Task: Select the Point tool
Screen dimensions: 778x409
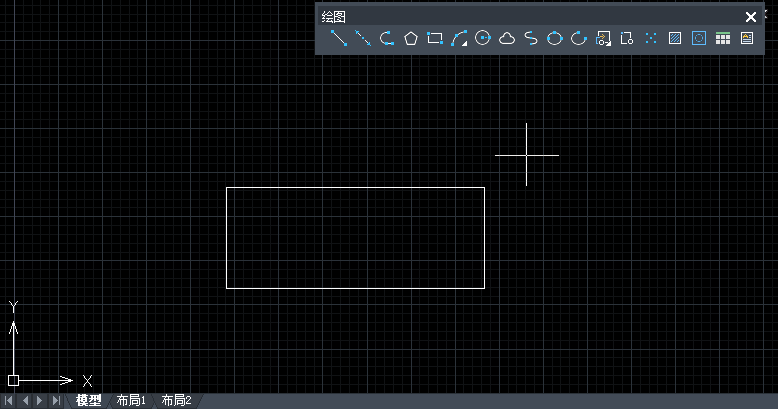Action: pos(651,39)
